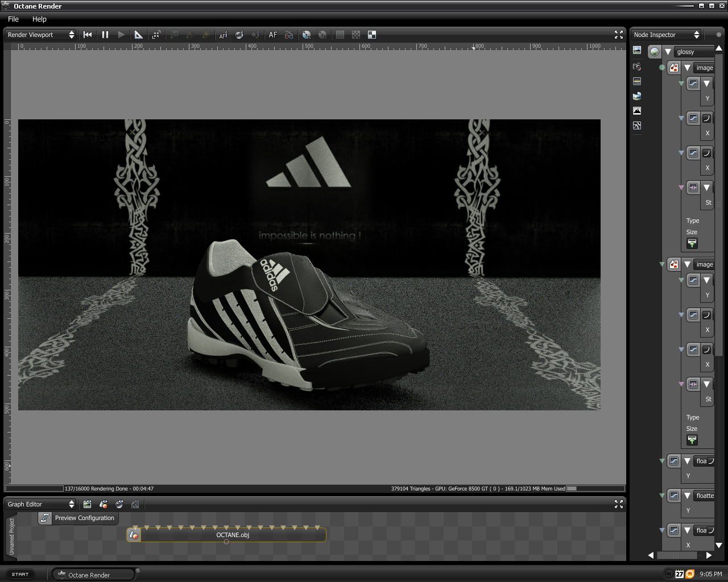Open the Graph Editor panel type dropdown
Image resolution: width=728 pixels, height=582 pixels.
click(40, 504)
